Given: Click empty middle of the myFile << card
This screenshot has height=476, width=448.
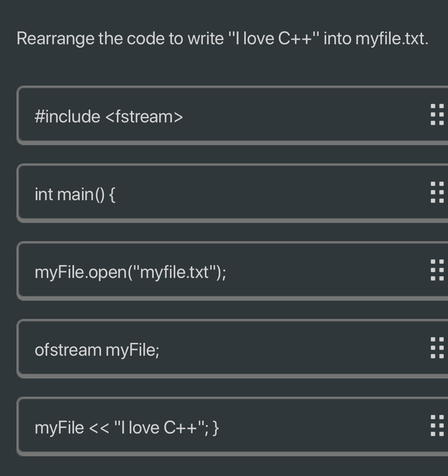Looking at the screenshot, I should point(322,427).
